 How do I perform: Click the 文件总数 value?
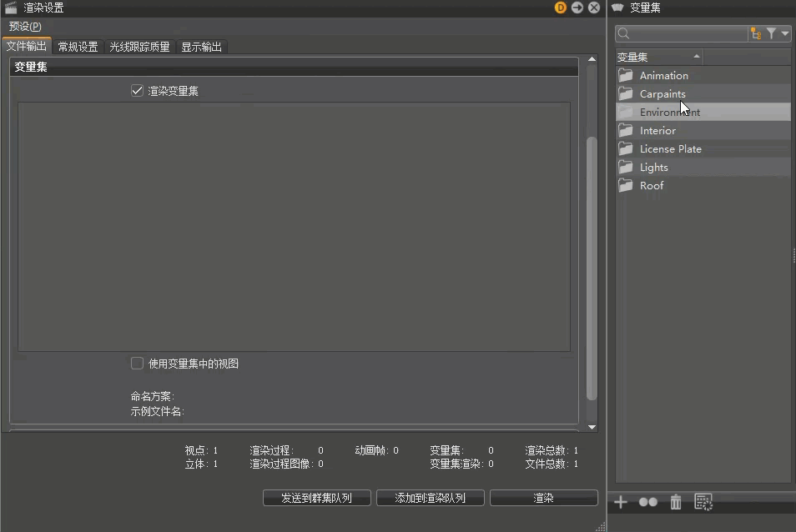pos(576,464)
